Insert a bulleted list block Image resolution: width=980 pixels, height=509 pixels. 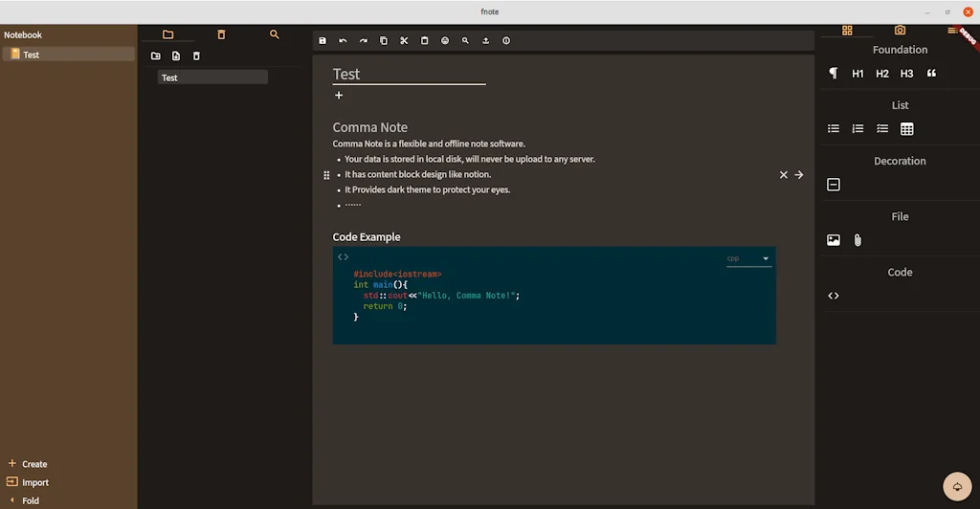point(834,128)
